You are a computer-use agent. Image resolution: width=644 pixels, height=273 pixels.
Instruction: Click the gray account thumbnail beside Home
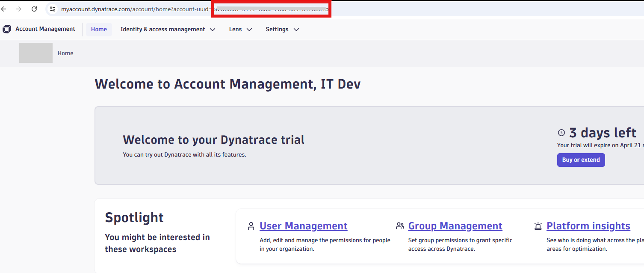pos(36,53)
